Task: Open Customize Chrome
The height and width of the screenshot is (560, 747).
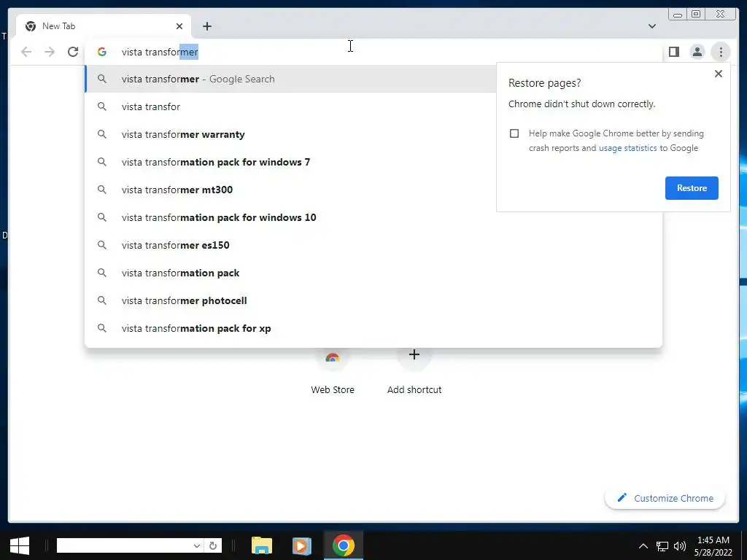Action: (x=665, y=498)
